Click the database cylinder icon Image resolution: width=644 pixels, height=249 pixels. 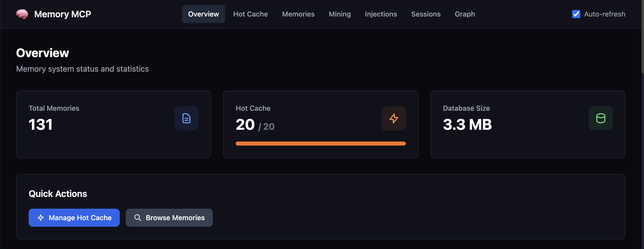tap(601, 118)
